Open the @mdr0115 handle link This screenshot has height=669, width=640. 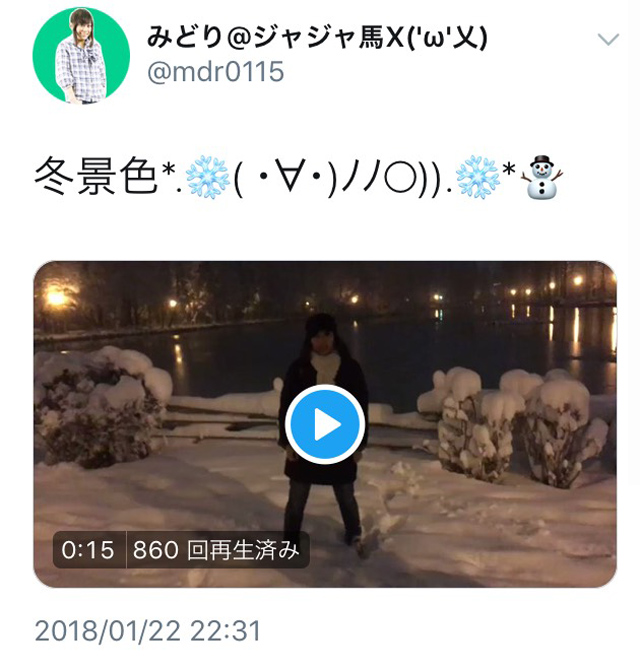tap(215, 71)
